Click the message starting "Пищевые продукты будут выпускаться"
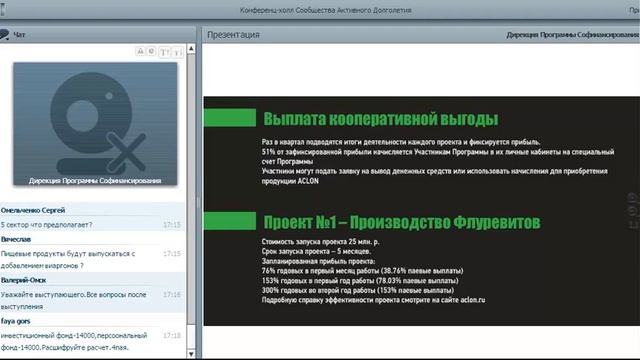 click(x=68, y=260)
